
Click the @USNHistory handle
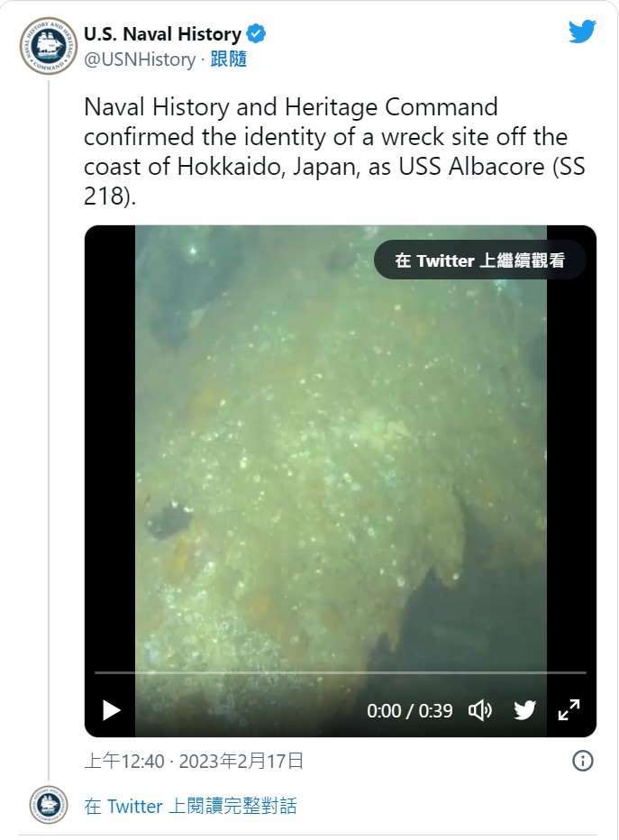click(x=140, y=59)
